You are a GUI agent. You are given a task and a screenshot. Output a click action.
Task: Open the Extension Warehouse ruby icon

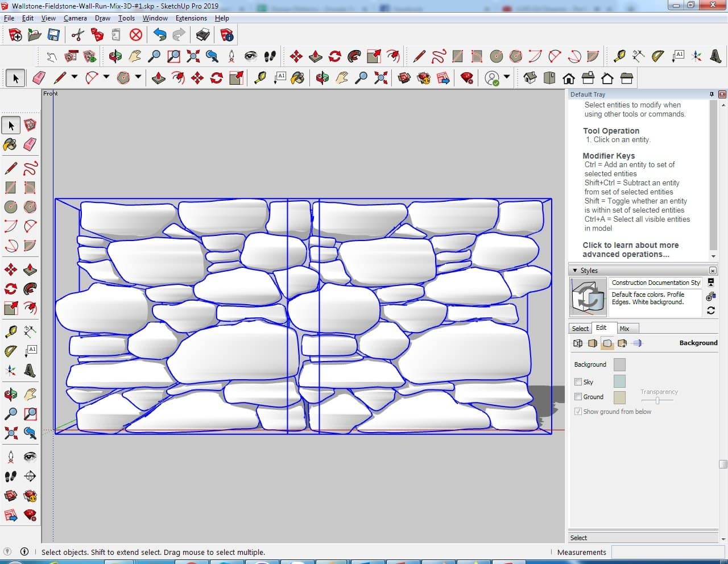[x=467, y=78]
